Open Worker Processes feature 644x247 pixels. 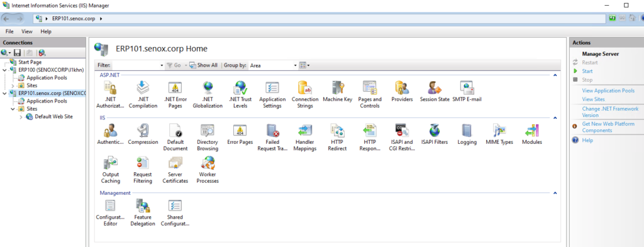208,170
